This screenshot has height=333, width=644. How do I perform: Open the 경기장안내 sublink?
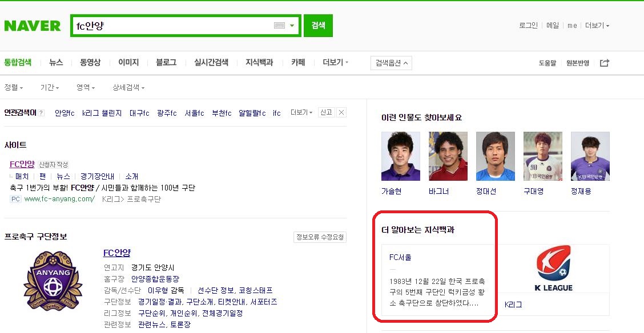97,176
